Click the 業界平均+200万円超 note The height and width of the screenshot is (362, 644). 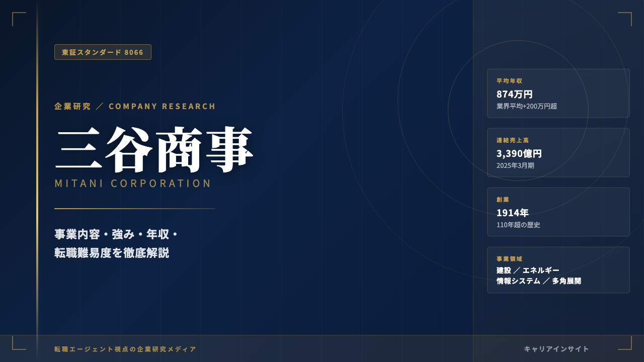click(527, 106)
